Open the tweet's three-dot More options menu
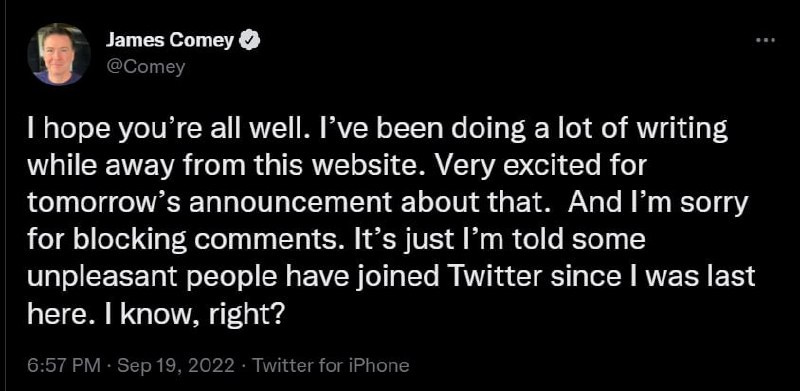The image size is (800, 391). [x=765, y=40]
